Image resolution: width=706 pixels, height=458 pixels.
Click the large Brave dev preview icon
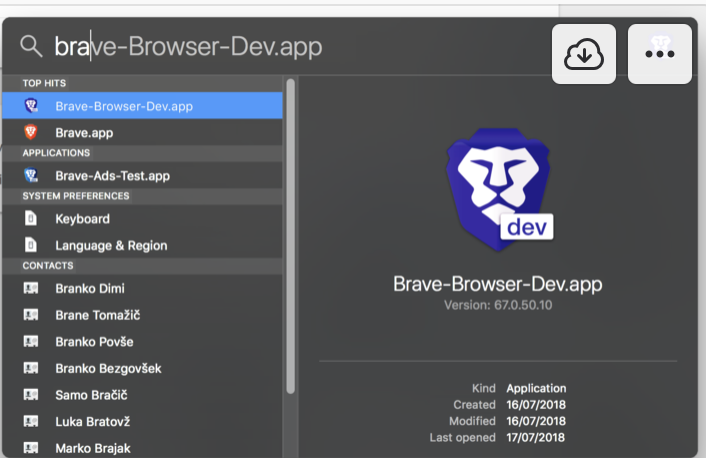499,189
